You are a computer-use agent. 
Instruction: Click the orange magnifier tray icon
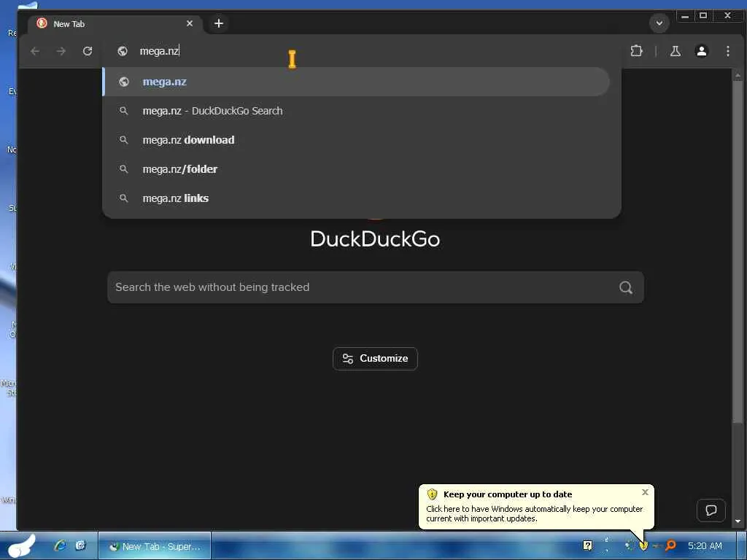point(671,545)
